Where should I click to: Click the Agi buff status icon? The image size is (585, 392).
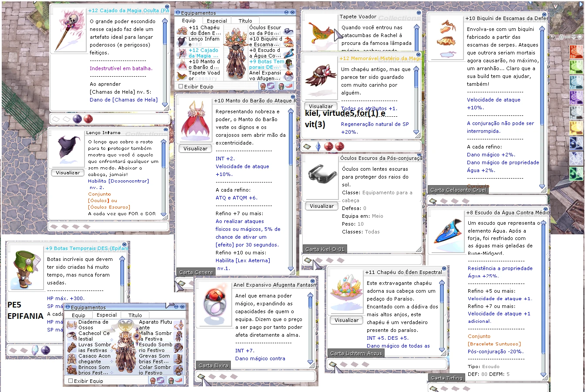click(x=576, y=67)
